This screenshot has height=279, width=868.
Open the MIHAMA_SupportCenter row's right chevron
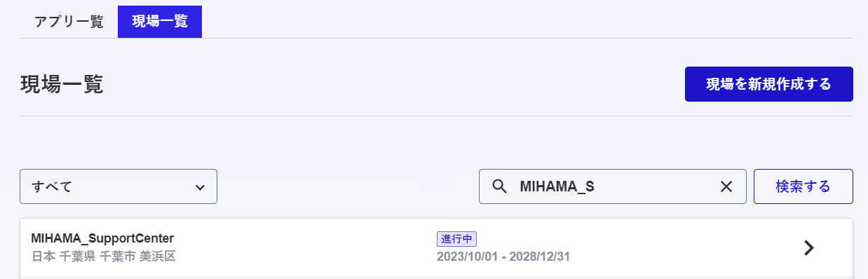[809, 247]
